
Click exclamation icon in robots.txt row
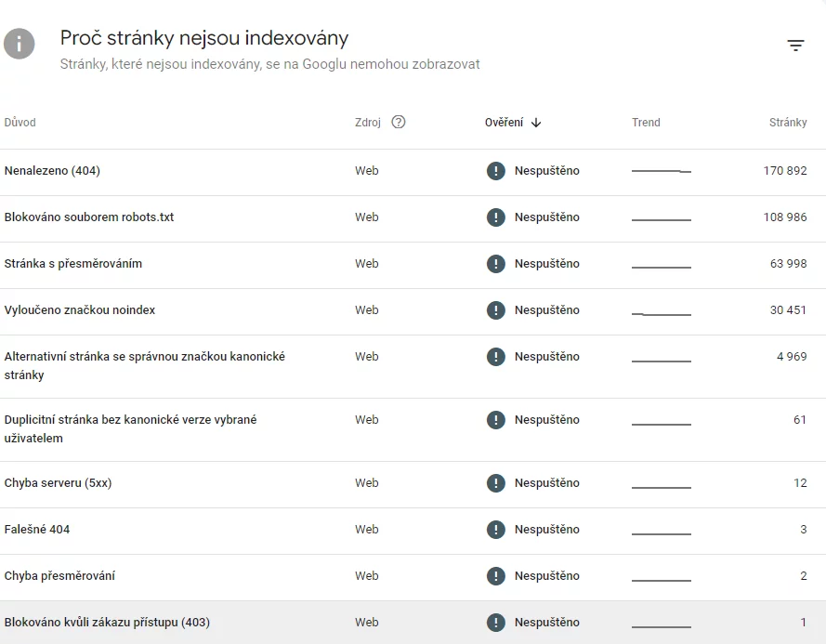496,217
